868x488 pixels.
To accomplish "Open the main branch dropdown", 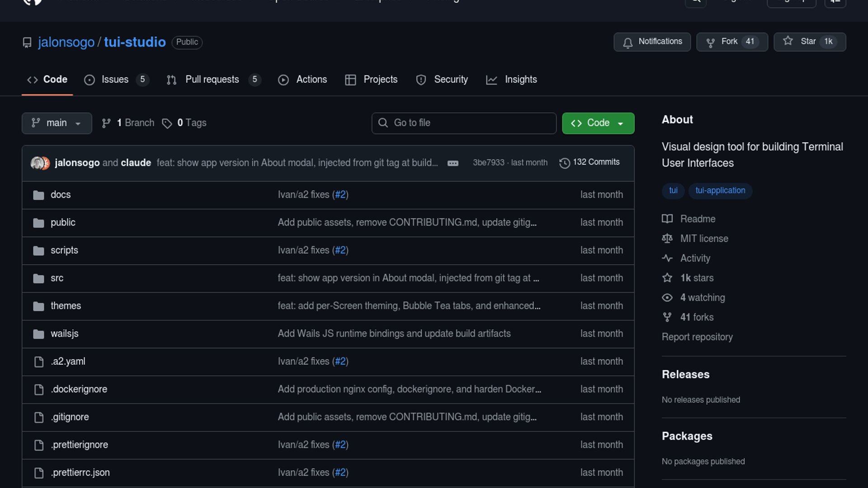I will point(57,123).
